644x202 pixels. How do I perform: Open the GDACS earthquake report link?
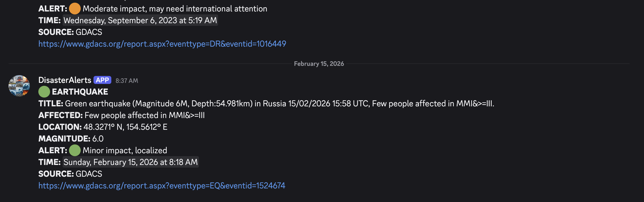coord(162,185)
